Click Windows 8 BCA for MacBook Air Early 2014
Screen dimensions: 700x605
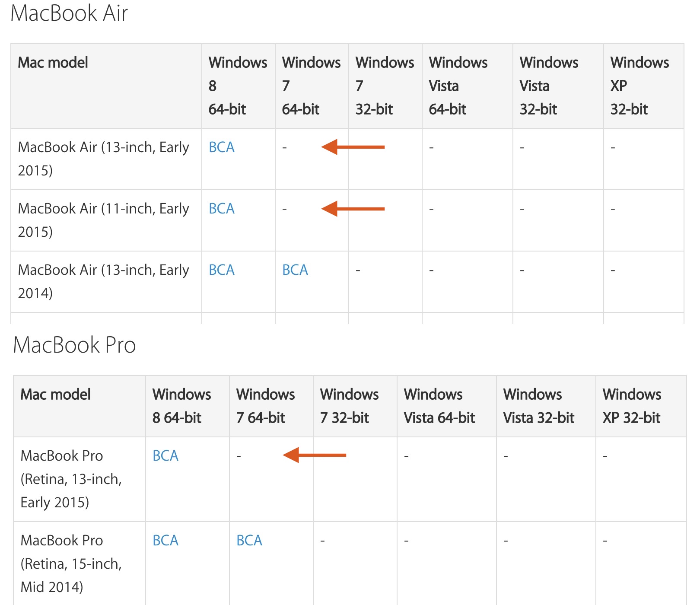(221, 270)
